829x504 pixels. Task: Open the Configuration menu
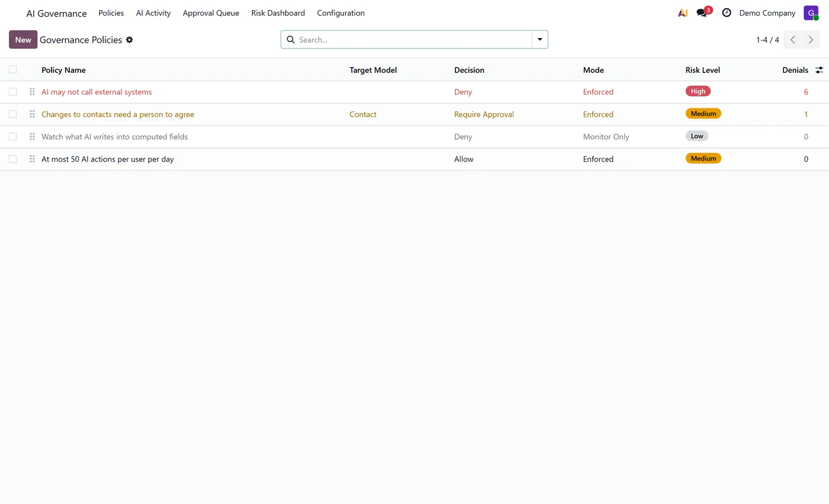point(341,13)
